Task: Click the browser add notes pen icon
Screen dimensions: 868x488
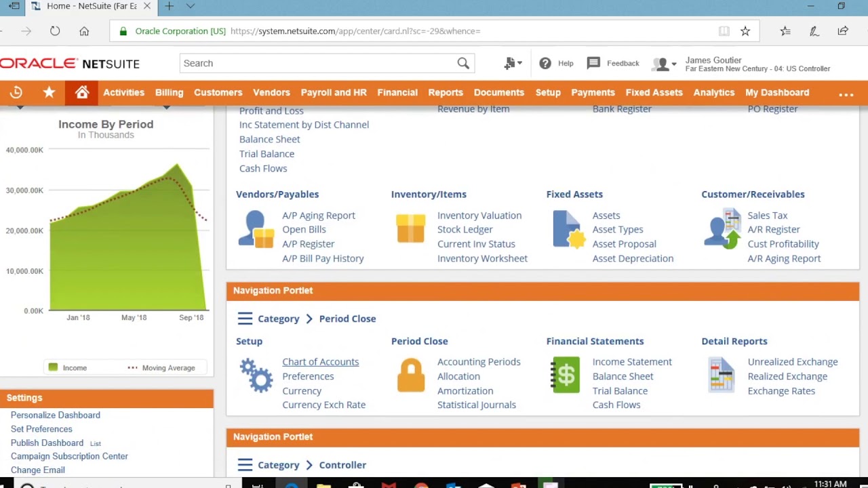Action: 814,31
